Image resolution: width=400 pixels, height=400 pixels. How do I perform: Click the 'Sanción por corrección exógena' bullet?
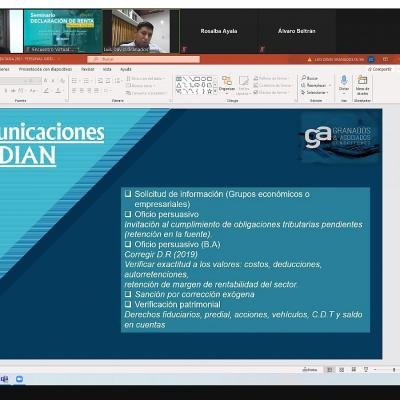195,294
